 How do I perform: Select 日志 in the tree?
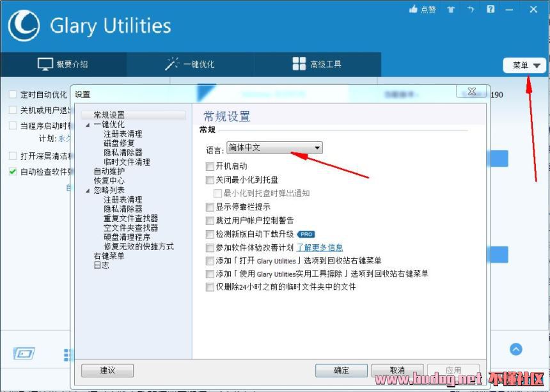coord(101,265)
